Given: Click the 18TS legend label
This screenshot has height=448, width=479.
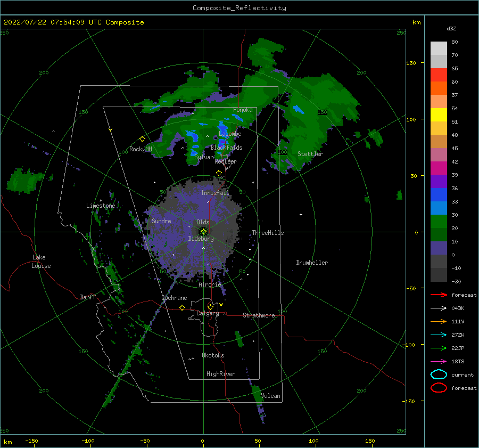Looking at the screenshot, I should tap(458, 362).
